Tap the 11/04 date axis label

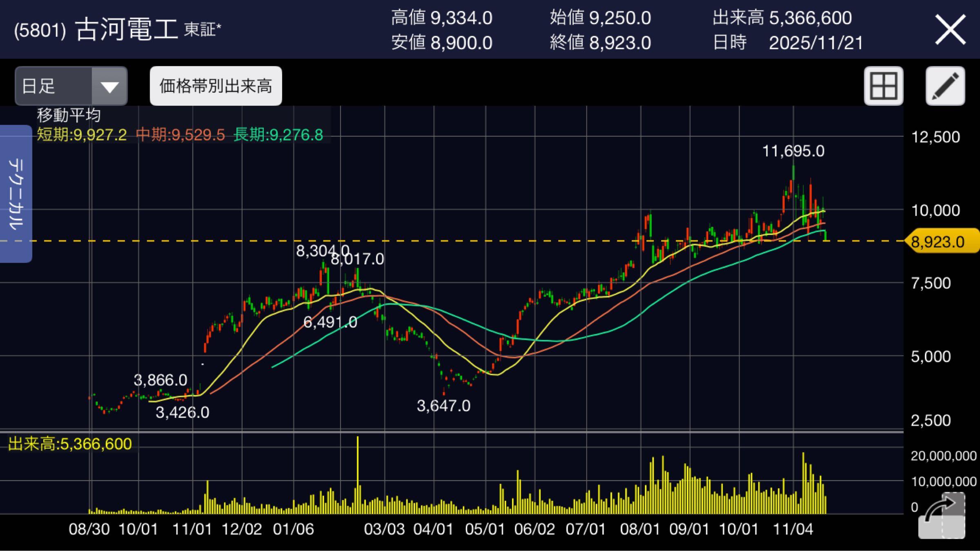(793, 529)
